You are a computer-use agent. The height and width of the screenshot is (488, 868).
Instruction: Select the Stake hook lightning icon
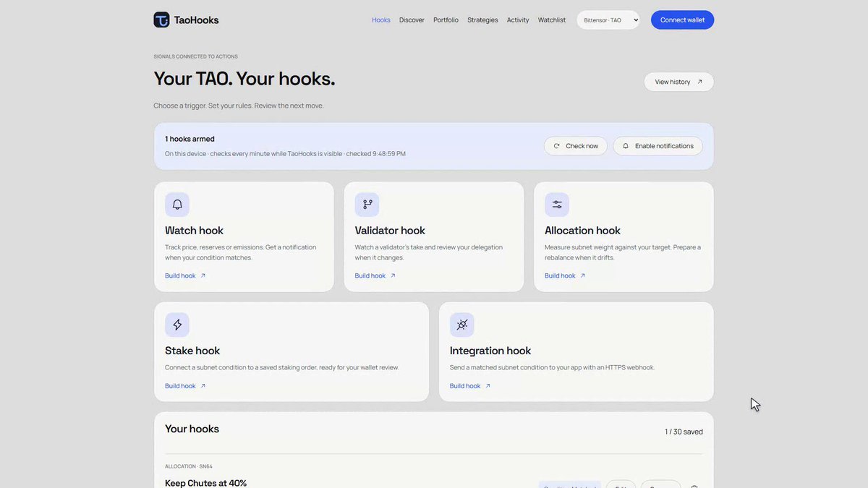click(x=177, y=325)
